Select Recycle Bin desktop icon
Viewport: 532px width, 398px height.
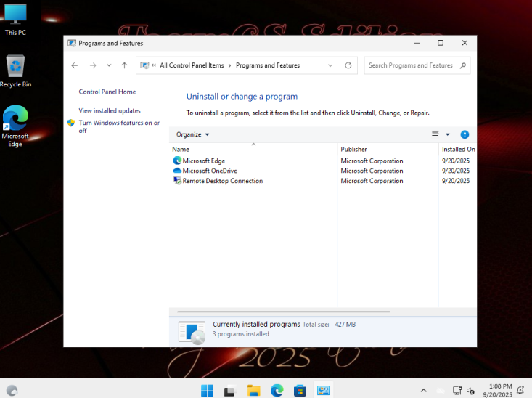point(15,71)
